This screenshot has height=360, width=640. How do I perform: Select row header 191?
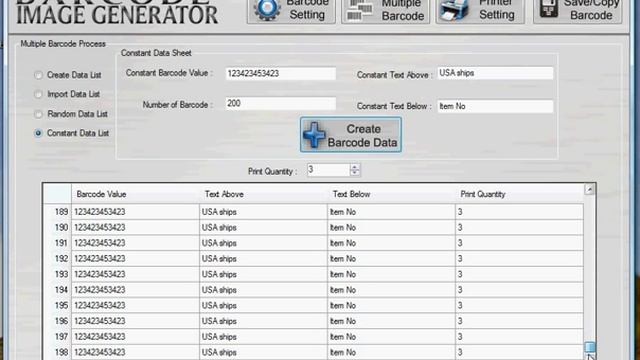pyautogui.click(x=57, y=243)
